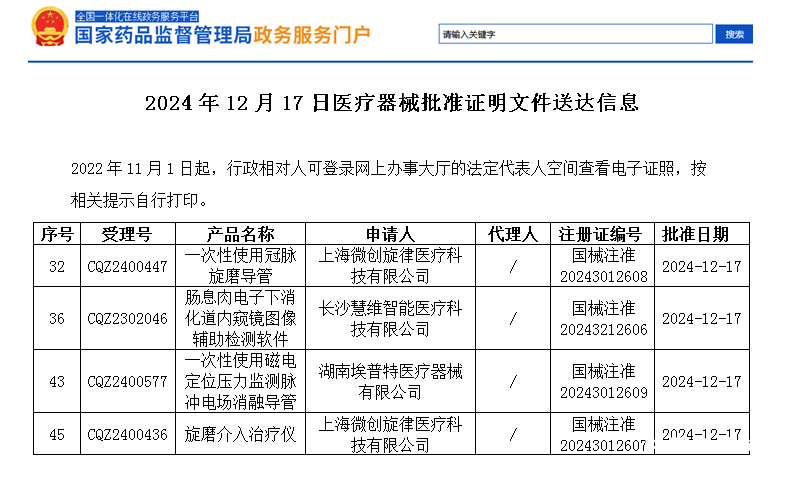Viewport: 788px width, 498px height.
Task: Click registration number 国械注准20243012609
Action: 603,381
